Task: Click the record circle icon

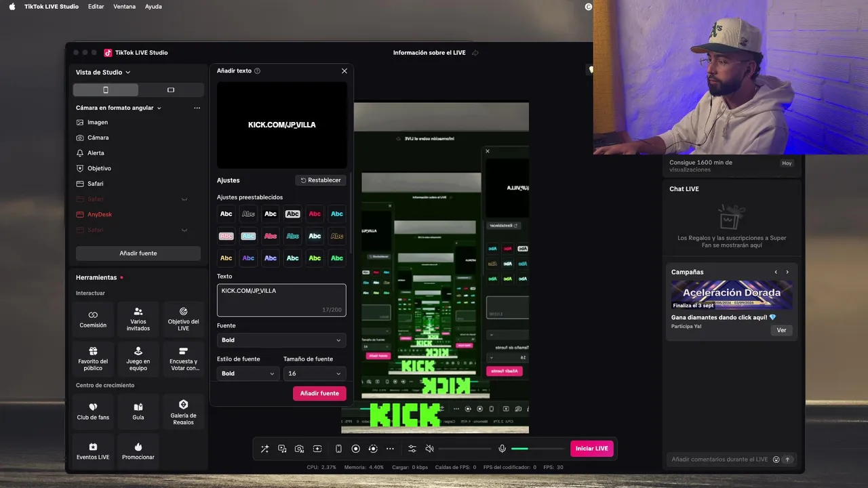Action: (355, 449)
